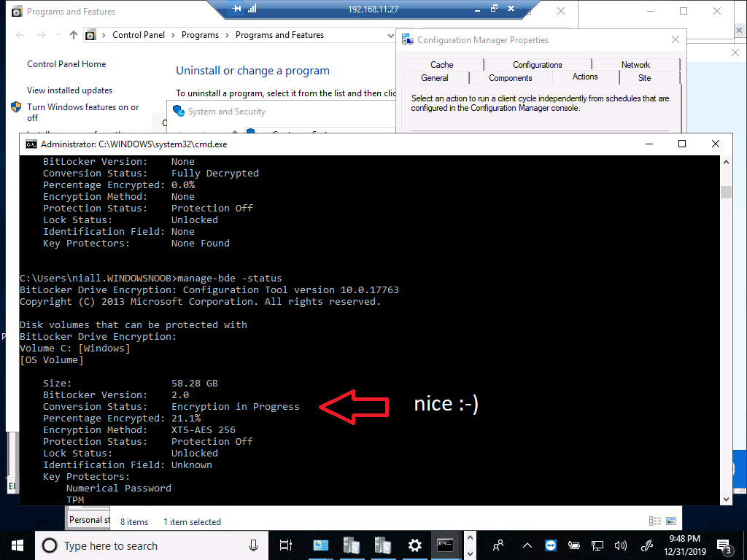Open the Control Panel taskbar icon
The height and width of the screenshot is (560, 747).
tap(321, 545)
